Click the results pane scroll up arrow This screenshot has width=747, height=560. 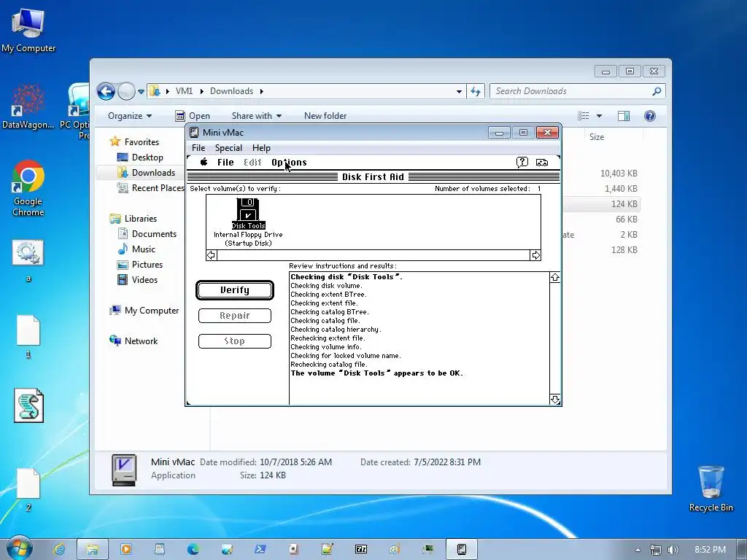point(555,277)
